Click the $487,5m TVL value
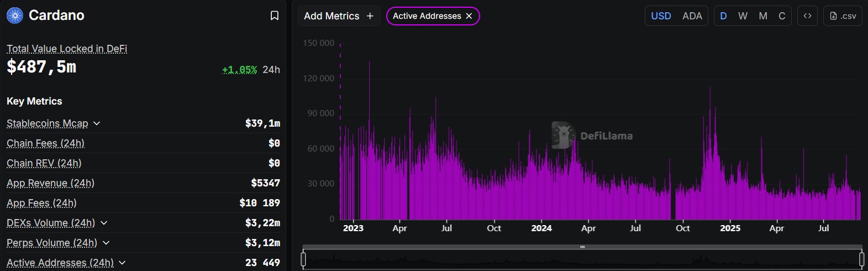The height and width of the screenshot is (271, 868). click(x=41, y=67)
